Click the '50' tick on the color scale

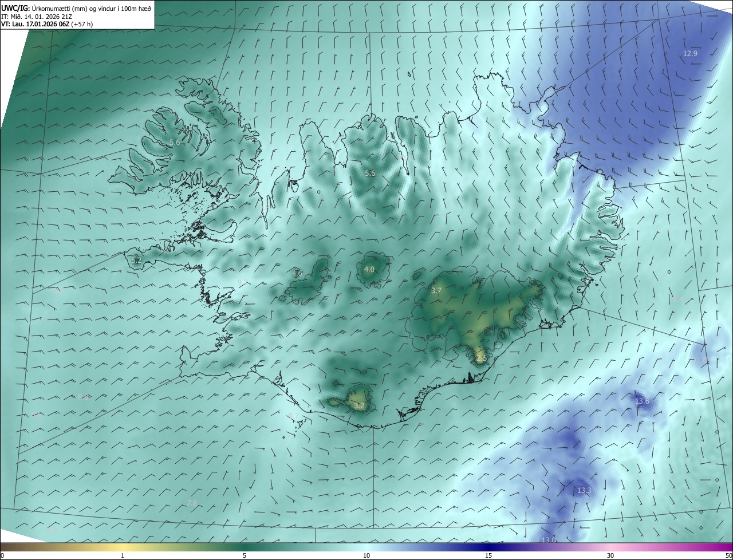coord(728,555)
